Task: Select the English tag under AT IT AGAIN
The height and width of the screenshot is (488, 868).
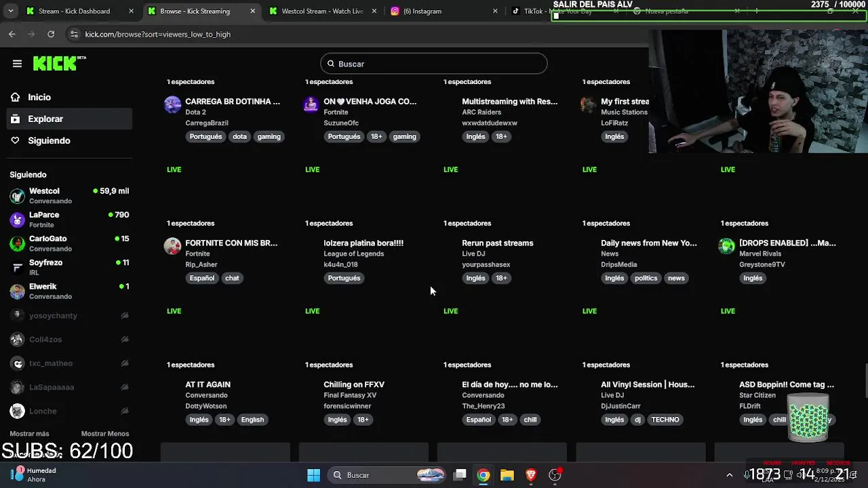Action: point(252,420)
